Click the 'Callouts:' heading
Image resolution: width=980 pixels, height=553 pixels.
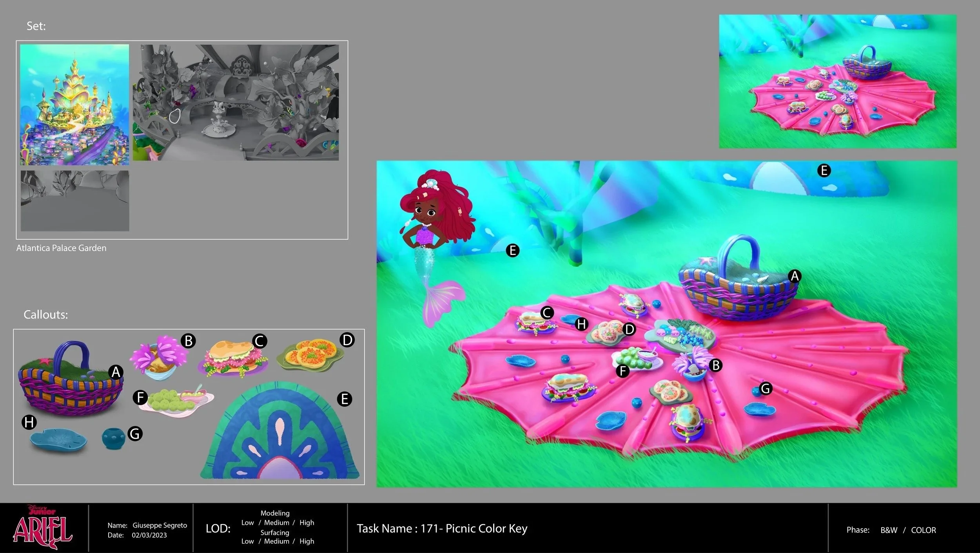coord(45,315)
